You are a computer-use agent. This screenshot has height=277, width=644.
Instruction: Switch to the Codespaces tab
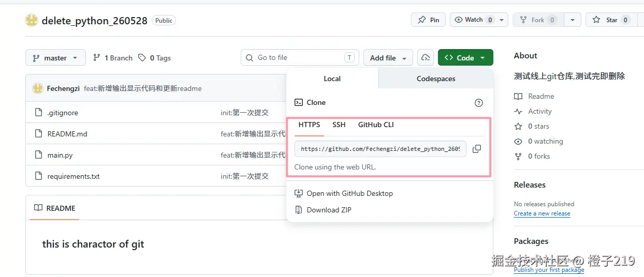click(436, 79)
